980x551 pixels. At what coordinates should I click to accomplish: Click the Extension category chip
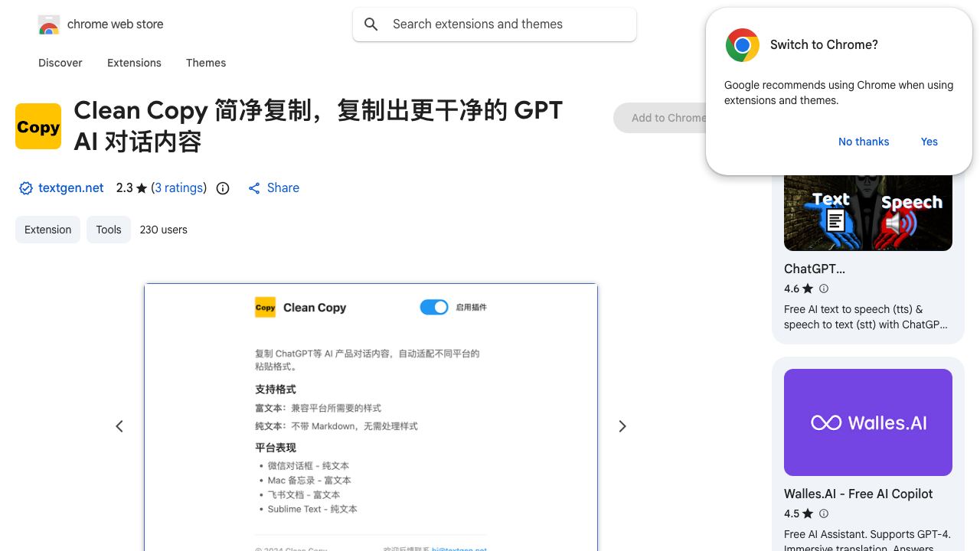[47, 230]
